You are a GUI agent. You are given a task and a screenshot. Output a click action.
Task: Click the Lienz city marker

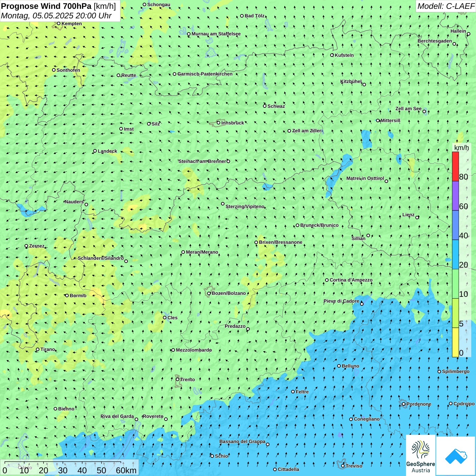[417, 217]
